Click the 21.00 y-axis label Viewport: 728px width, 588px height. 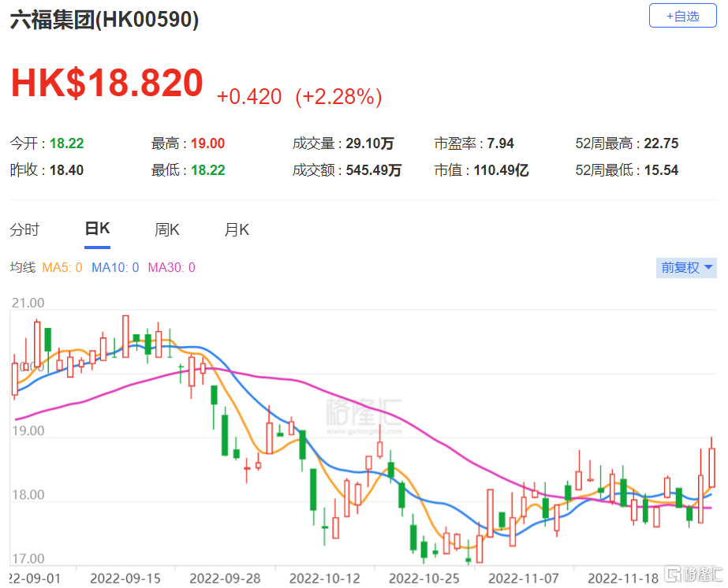pos(28,303)
